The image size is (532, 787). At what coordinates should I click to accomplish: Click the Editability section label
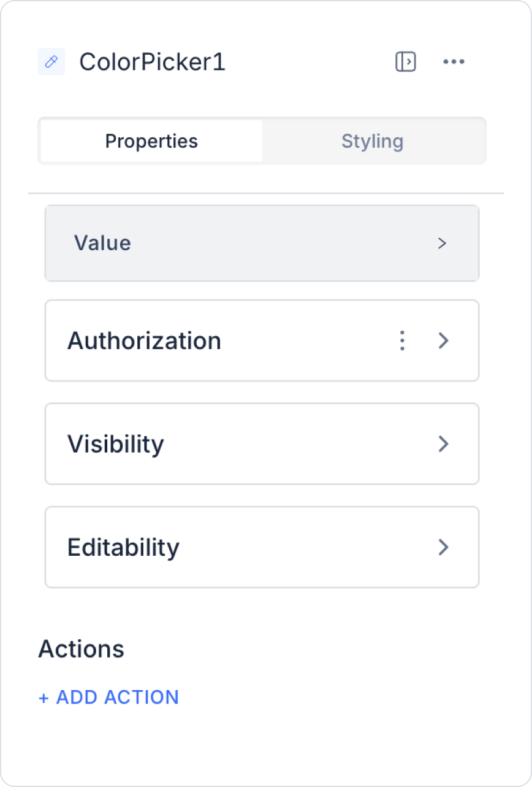(123, 547)
